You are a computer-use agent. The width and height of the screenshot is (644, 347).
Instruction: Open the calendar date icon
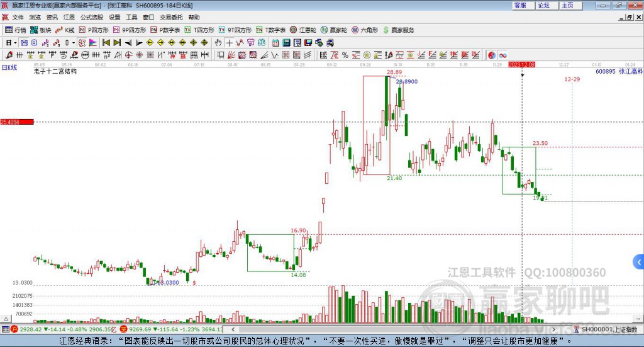coord(275,43)
